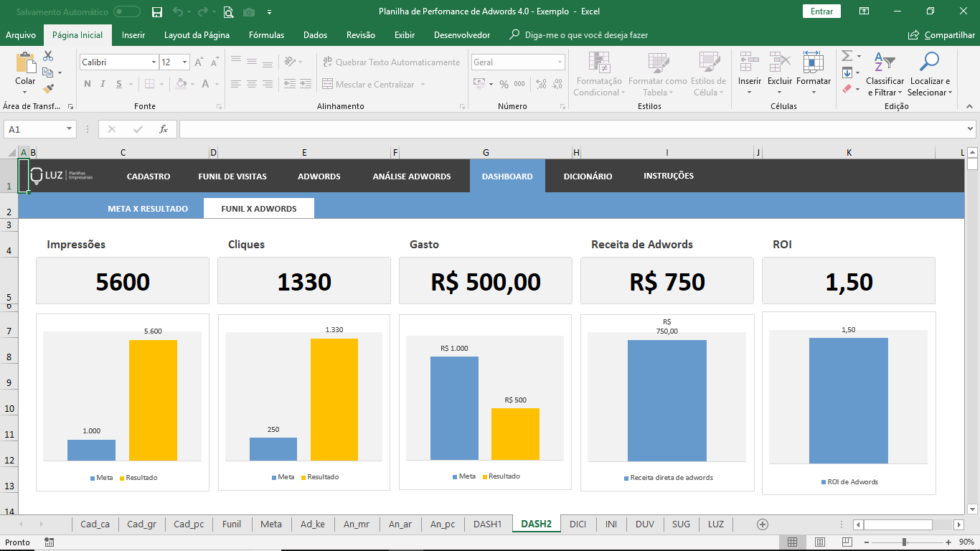This screenshot has width=980, height=551.
Task: Click the Copy icon in clipboard group
Action: pyautogui.click(x=47, y=72)
